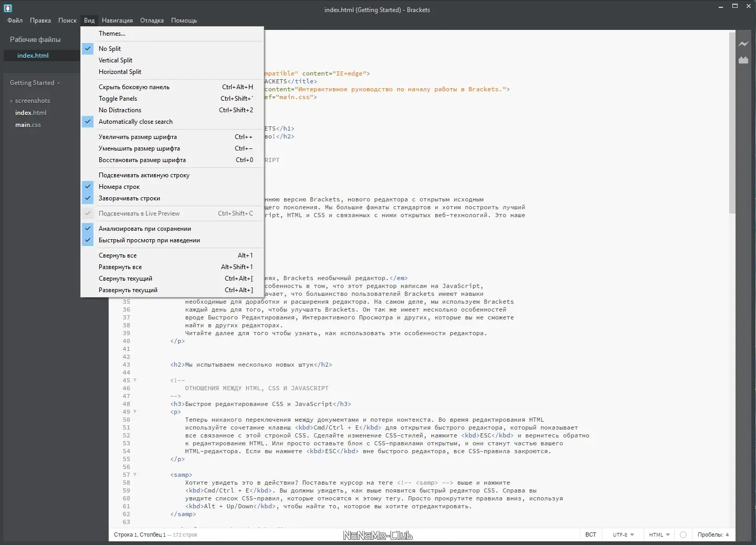The width and height of the screenshot is (756, 545).
Task: Toggle Анализировать при сохранении option
Action: (x=172, y=229)
